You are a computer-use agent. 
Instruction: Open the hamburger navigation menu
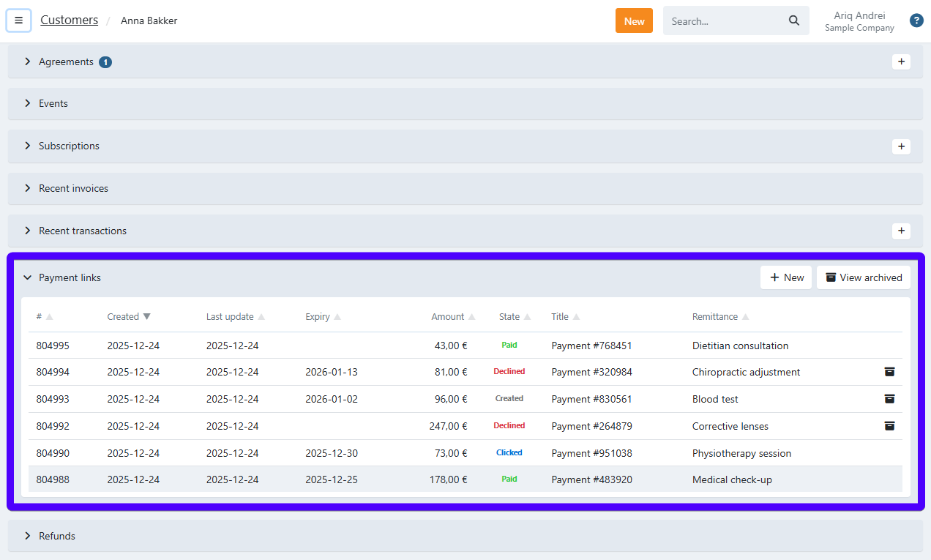tap(18, 20)
